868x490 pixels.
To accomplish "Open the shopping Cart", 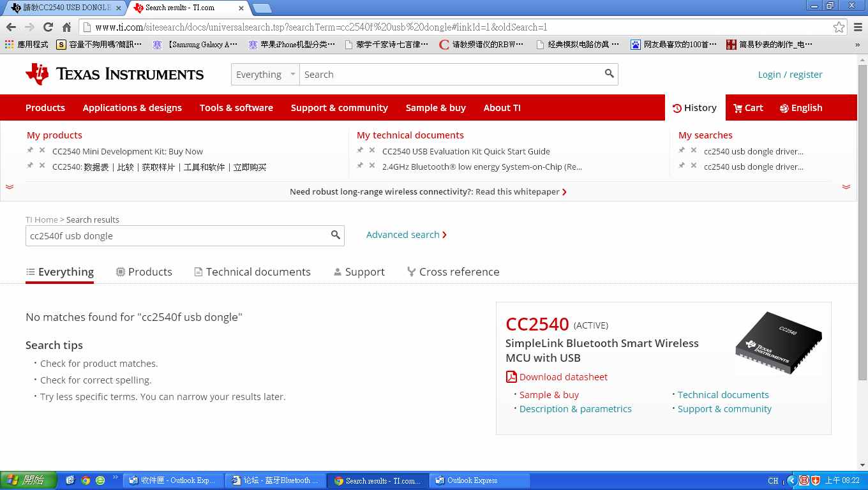I will click(748, 108).
